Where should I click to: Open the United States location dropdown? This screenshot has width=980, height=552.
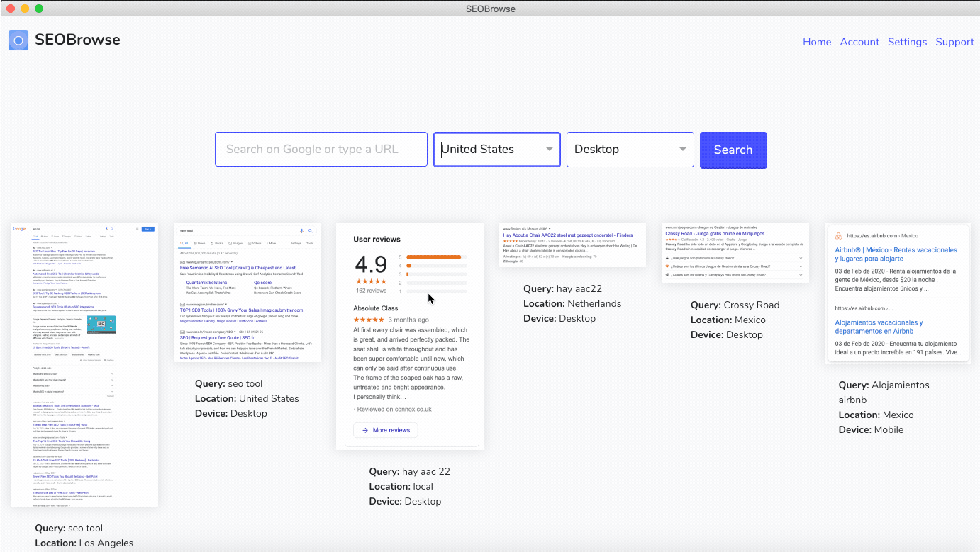[x=497, y=150]
